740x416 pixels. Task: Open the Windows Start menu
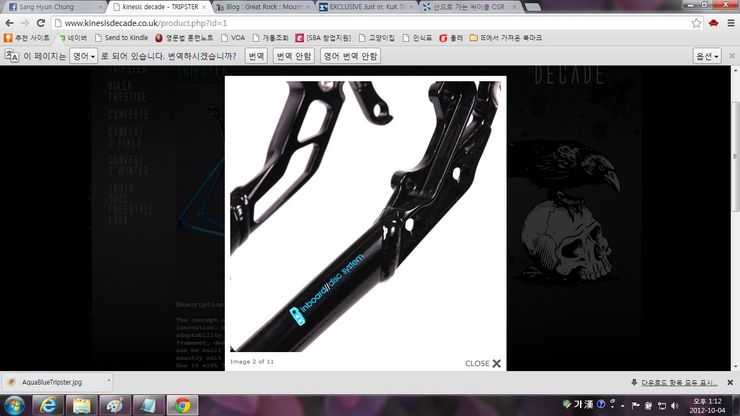click(15, 406)
